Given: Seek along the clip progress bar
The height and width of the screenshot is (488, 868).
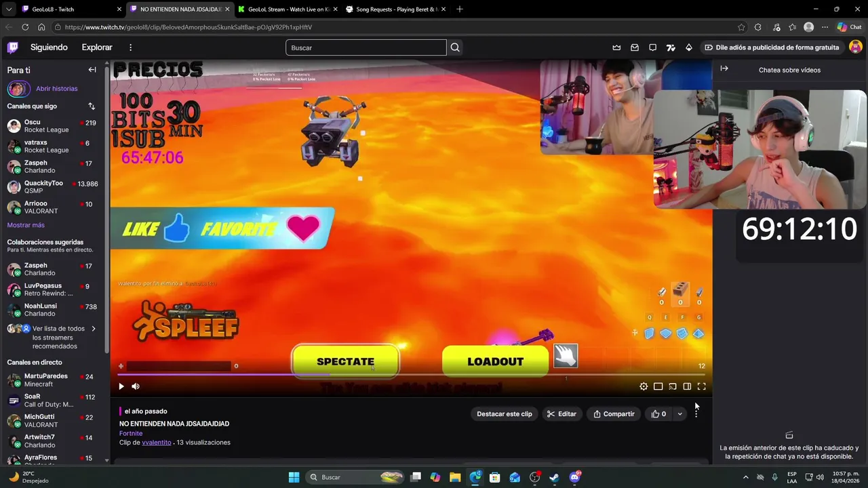Looking at the screenshot, I should [x=411, y=374].
